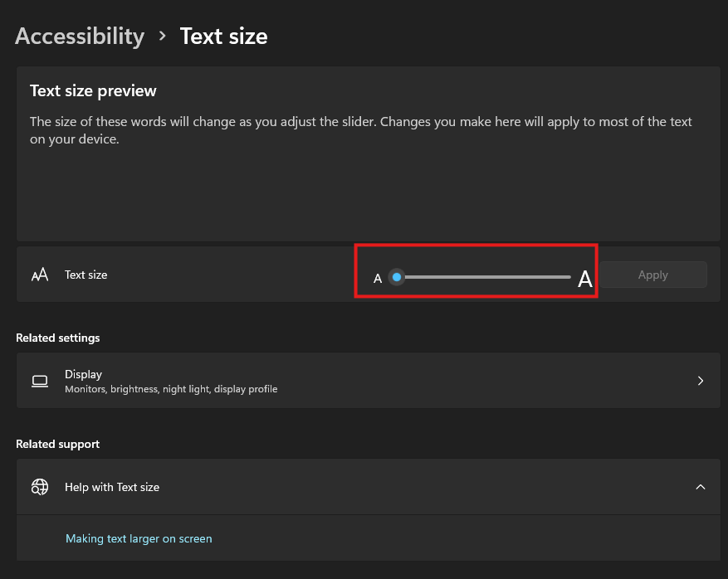The image size is (728, 579).
Task: Click the middle of the text size slider track
Action: click(484, 277)
